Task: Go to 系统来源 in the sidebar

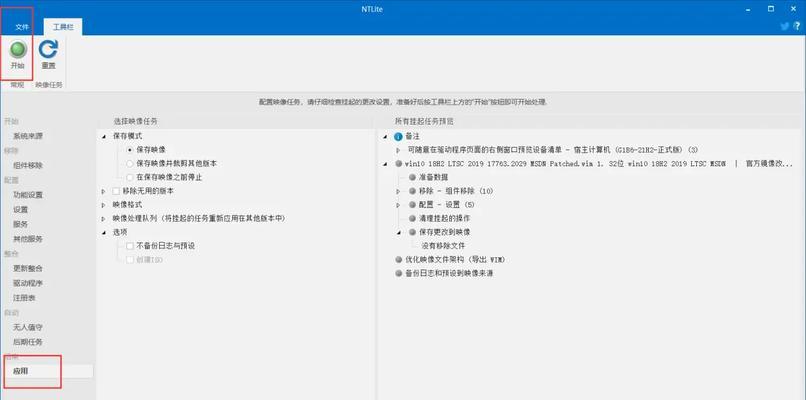Action: coord(28,136)
